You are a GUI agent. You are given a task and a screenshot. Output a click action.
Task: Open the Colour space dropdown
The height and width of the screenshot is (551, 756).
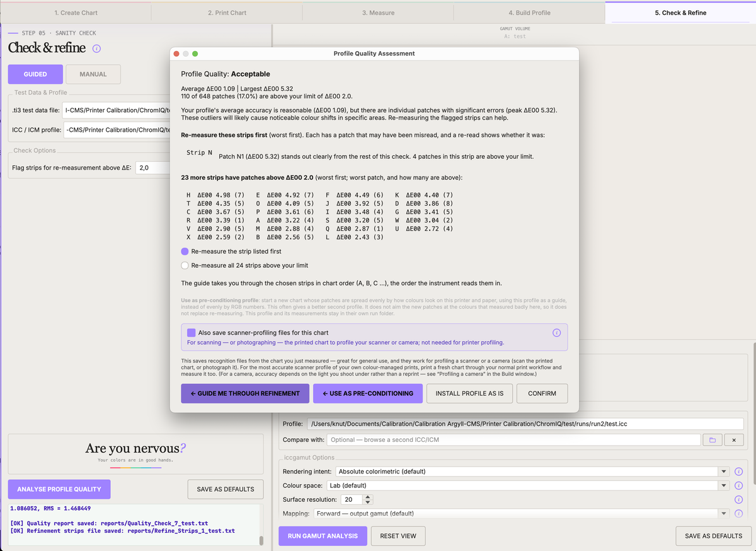pyautogui.click(x=528, y=485)
